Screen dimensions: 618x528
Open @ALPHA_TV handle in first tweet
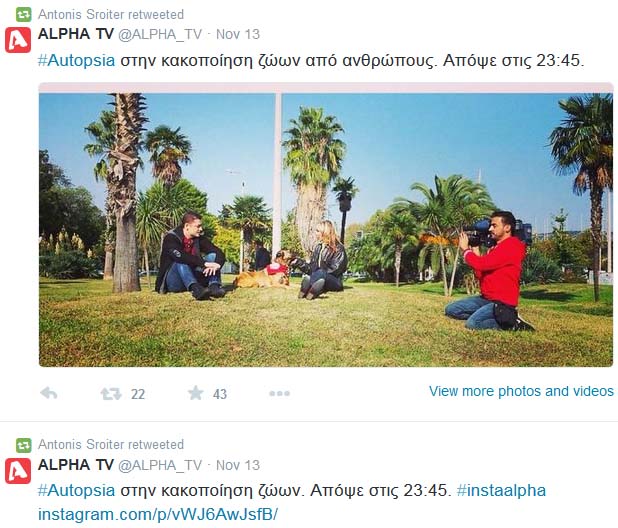coord(160,35)
